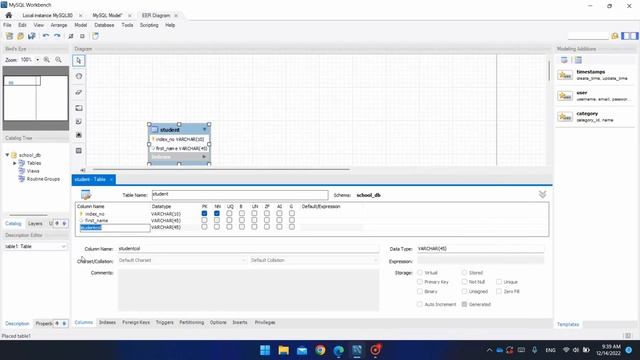The height and width of the screenshot is (360, 640).
Task: Click the timestamps template icon
Action: tap(565, 75)
